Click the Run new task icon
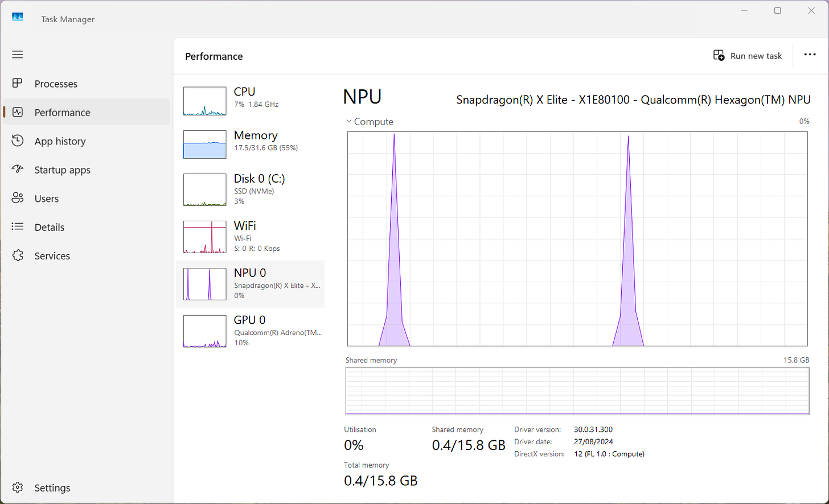 point(719,55)
